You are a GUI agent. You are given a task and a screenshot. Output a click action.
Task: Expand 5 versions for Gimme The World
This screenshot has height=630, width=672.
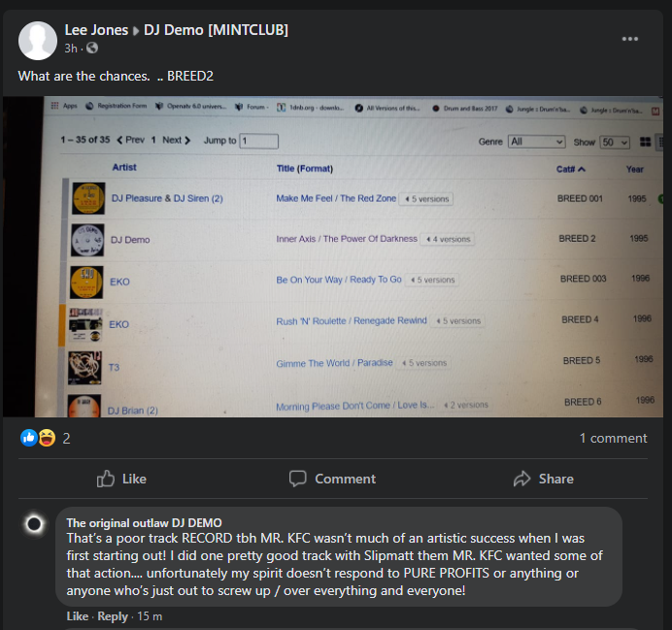(423, 363)
